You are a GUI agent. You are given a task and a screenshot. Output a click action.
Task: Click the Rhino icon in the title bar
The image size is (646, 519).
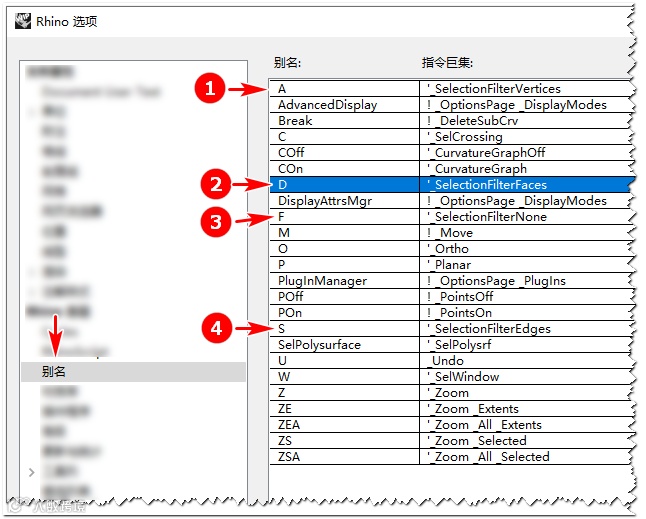tap(23, 21)
